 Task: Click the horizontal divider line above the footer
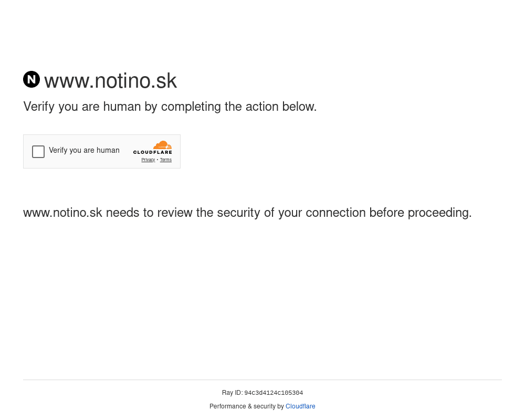[262, 380]
